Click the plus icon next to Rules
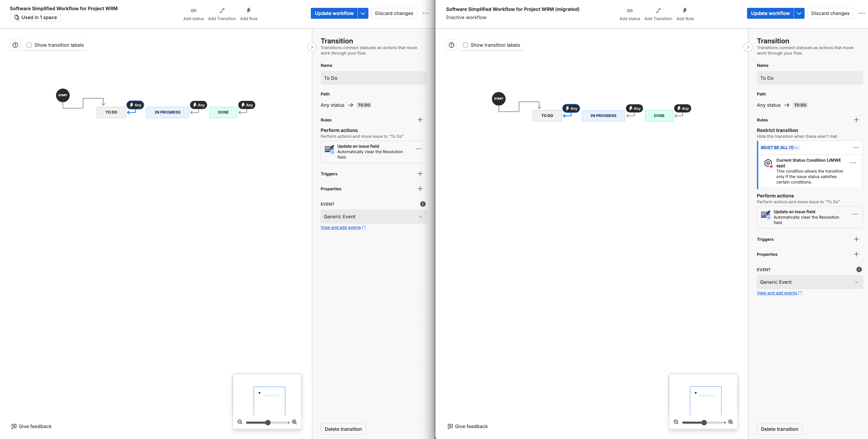The width and height of the screenshot is (868, 439). tap(420, 120)
